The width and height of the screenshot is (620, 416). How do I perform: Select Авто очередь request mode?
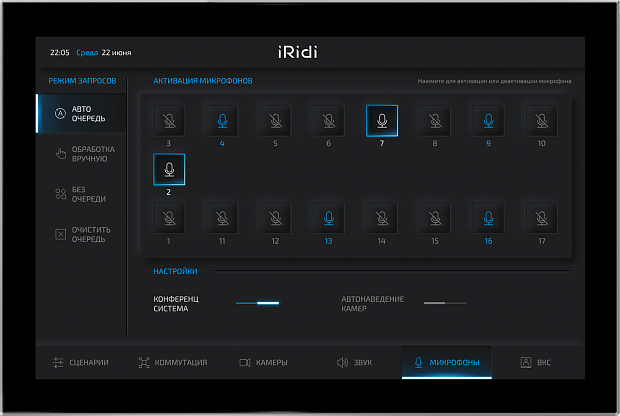pyautogui.click(x=84, y=114)
